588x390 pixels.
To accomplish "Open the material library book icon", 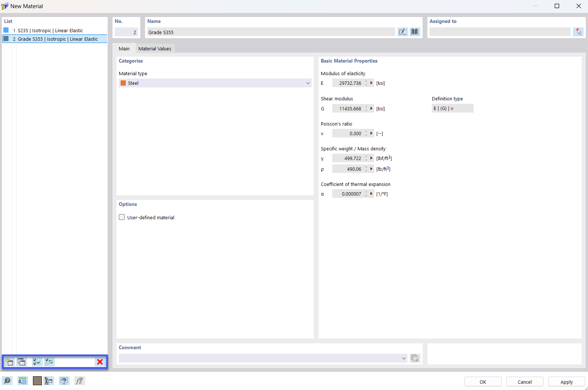I will [x=415, y=32].
